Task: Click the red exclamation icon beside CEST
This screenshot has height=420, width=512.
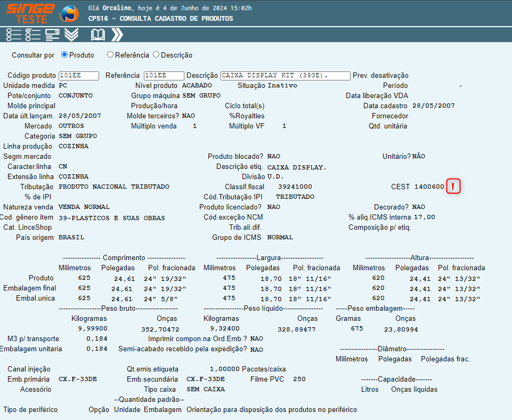Action: (453, 187)
